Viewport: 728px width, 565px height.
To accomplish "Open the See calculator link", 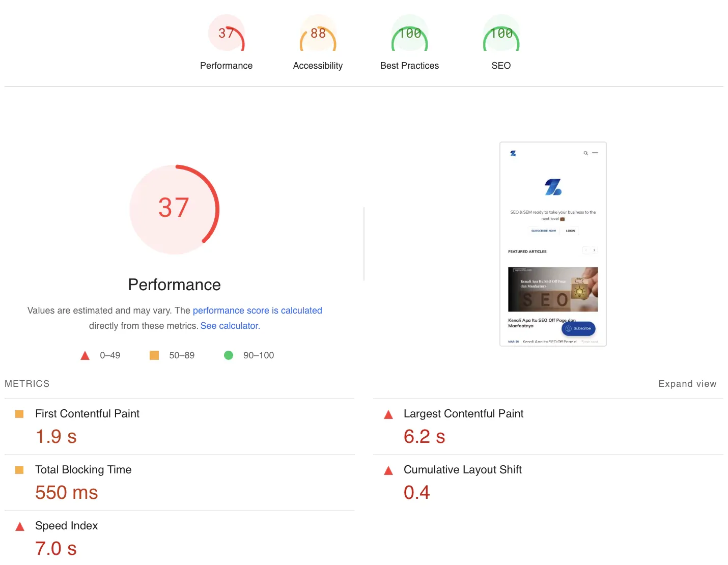I will 229,326.
